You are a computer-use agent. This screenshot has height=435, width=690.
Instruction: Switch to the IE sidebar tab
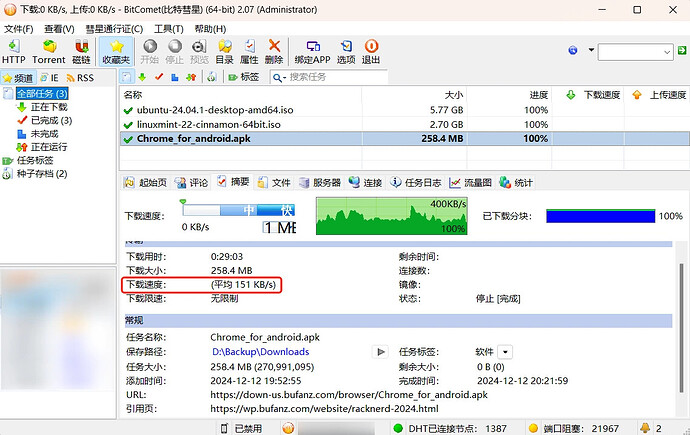coord(49,78)
